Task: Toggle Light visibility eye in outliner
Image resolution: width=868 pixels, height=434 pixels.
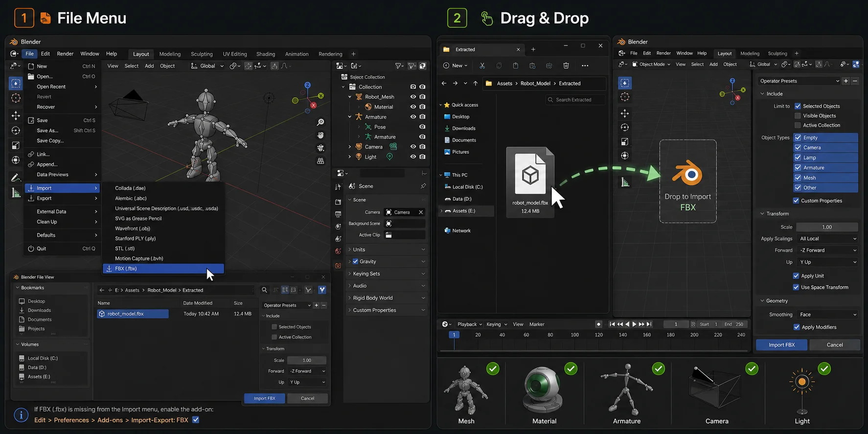Action: [413, 157]
